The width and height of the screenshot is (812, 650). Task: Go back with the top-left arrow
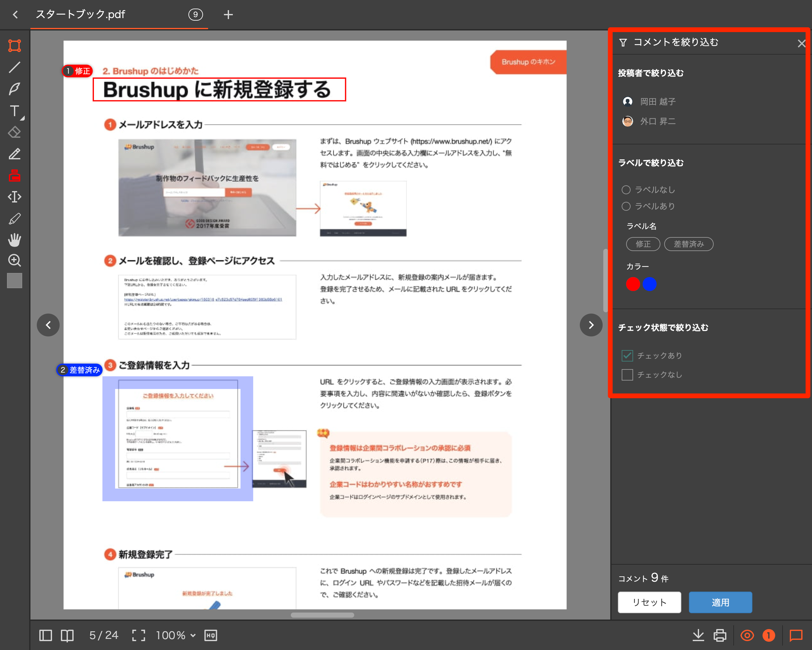[x=16, y=15]
